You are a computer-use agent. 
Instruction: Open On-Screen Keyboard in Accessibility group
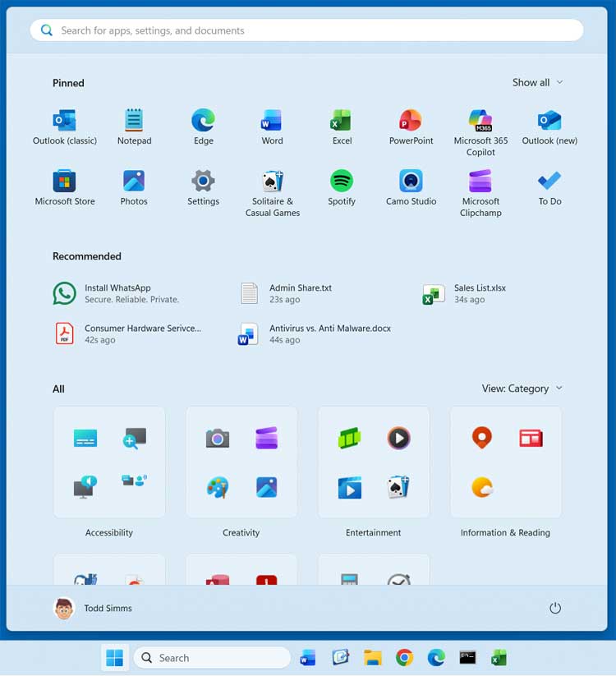point(85,439)
